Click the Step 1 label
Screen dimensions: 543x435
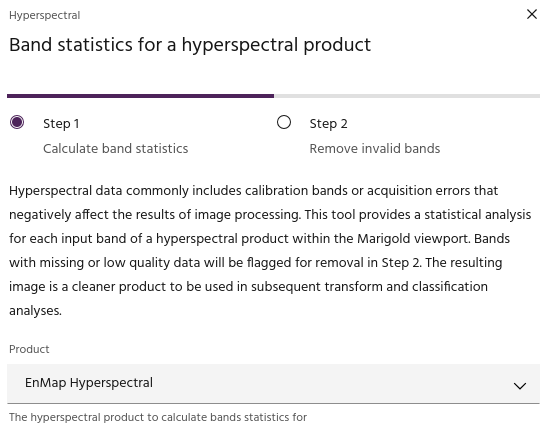pyautogui.click(x=61, y=124)
